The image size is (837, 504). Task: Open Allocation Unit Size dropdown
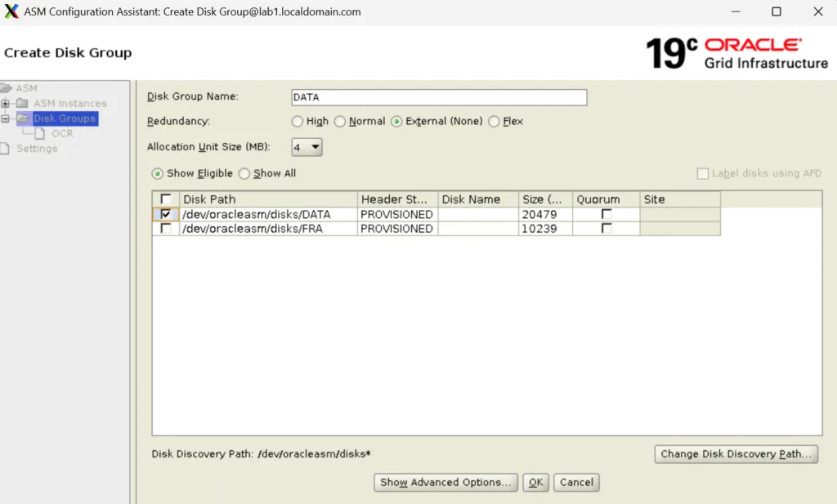[x=307, y=147]
